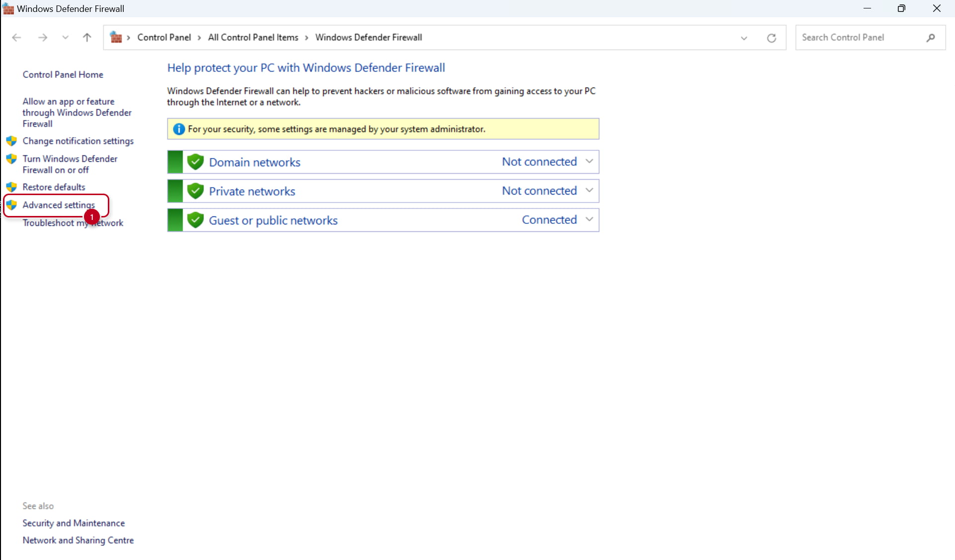Open Turn Windows Defender Firewall on or off

[70, 164]
